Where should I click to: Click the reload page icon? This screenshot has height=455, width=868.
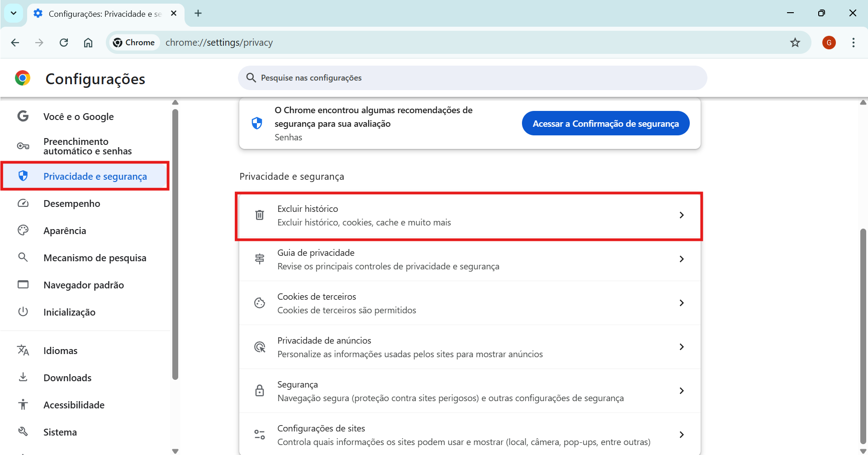click(x=64, y=43)
